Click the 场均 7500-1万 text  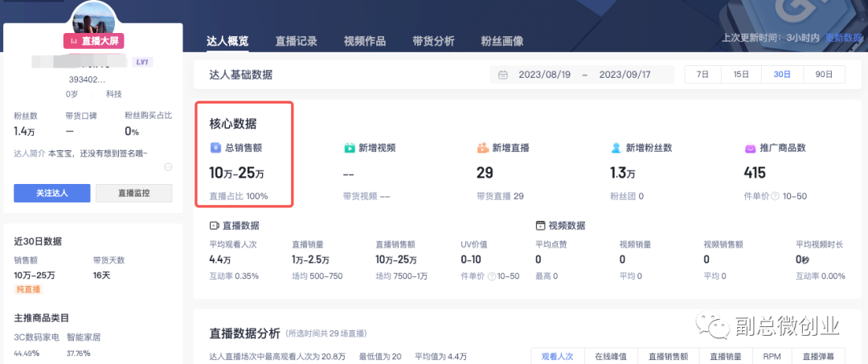click(401, 276)
